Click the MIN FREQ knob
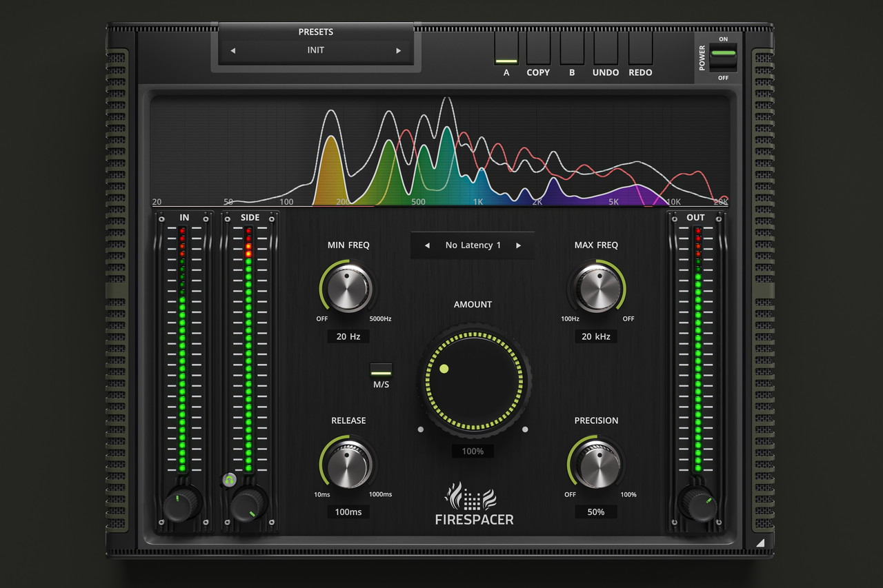This screenshot has width=883, height=588. pyautogui.click(x=348, y=288)
